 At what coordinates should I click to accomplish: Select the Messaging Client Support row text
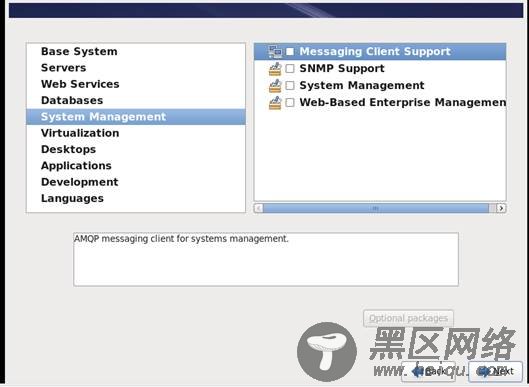click(x=375, y=52)
